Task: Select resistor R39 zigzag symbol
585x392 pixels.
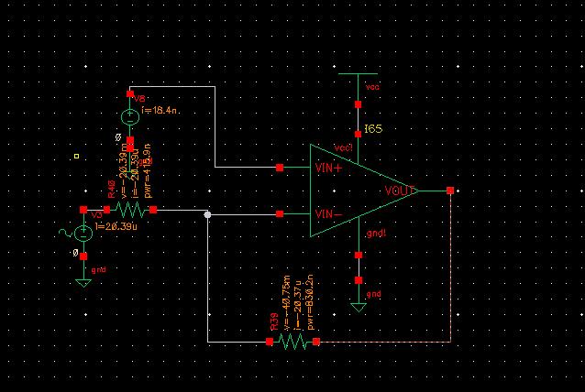Action: pyautogui.click(x=292, y=342)
